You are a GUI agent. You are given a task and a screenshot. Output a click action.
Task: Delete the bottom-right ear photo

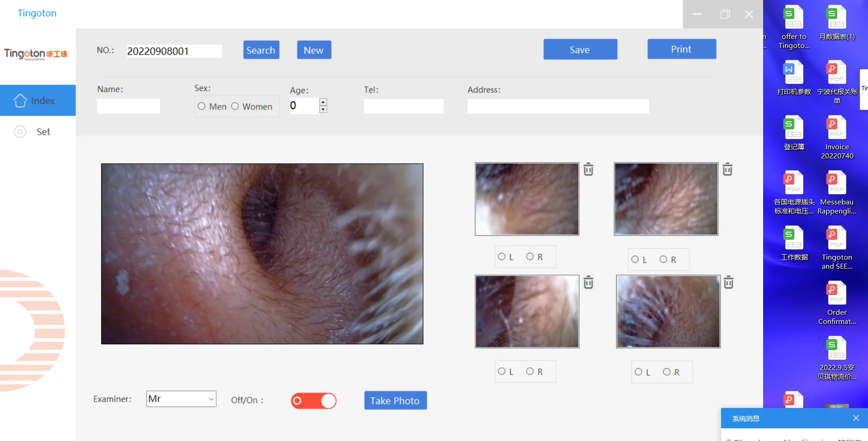click(728, 282)
